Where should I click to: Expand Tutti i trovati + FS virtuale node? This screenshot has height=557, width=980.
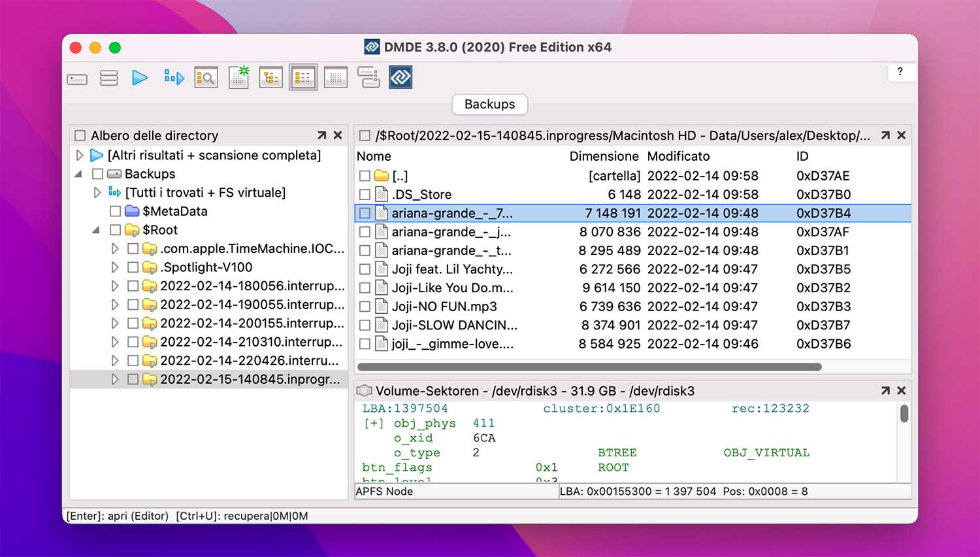tap(97, 192)
